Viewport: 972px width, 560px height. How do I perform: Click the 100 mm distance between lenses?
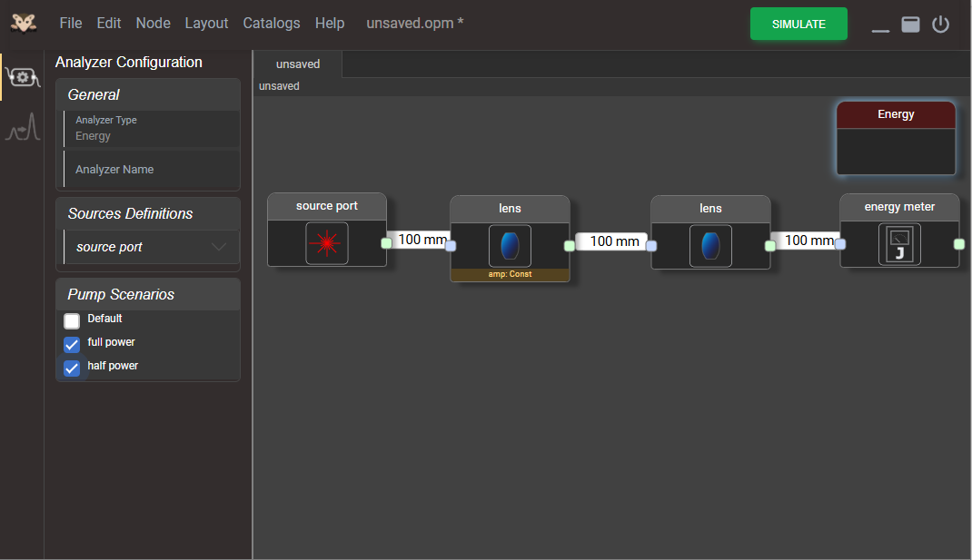614,241
